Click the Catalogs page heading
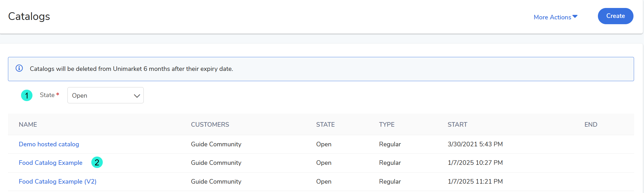 [29, 17]
